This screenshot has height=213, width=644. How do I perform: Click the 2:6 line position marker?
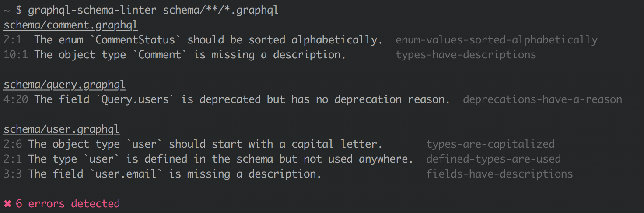13,144
